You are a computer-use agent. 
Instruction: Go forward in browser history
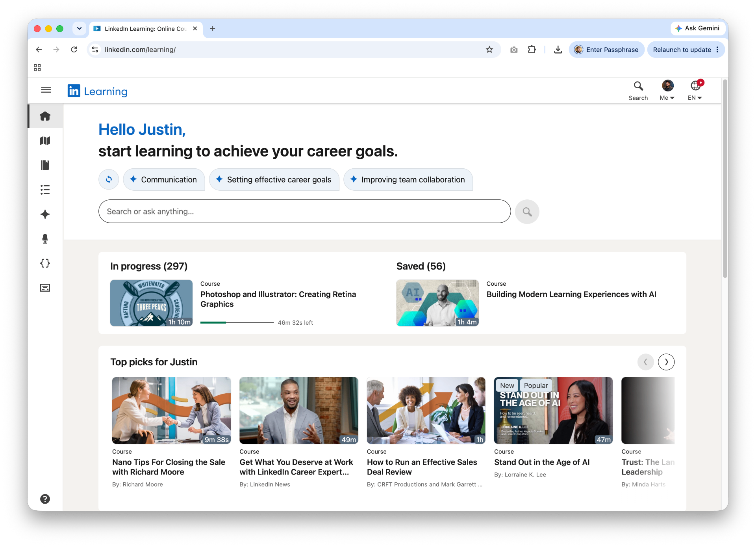pos(56,50)
